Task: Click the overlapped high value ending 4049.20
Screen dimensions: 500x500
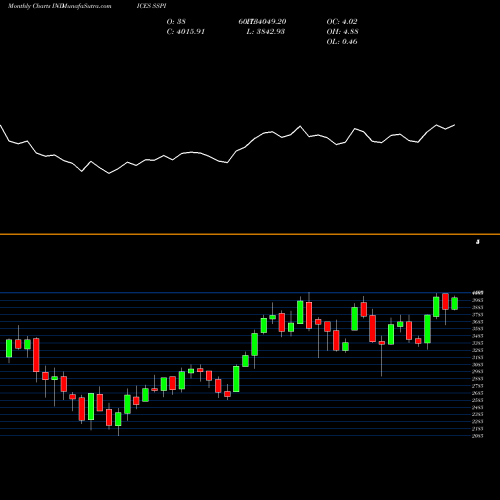Action: 262,22
